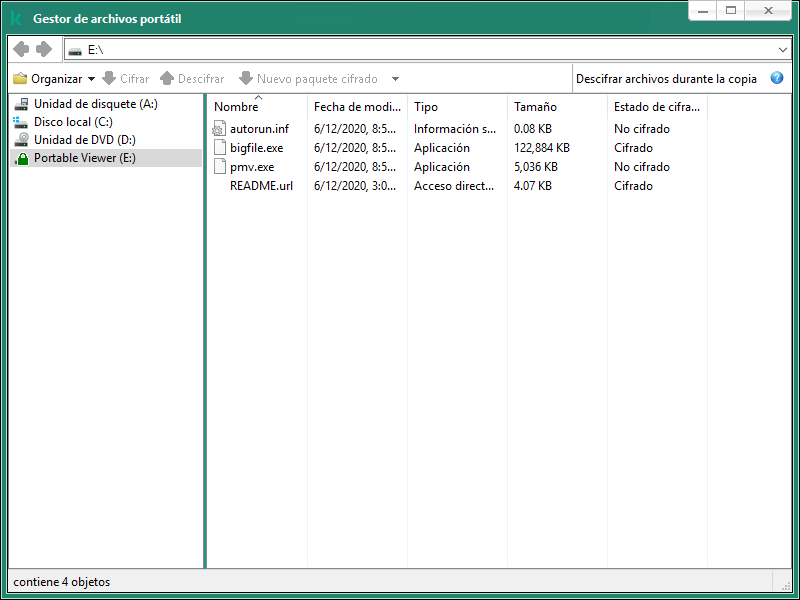Toggle Descifrar archivos durante la copia
This screenshot has width=800, height=600.
pos(666,78)
